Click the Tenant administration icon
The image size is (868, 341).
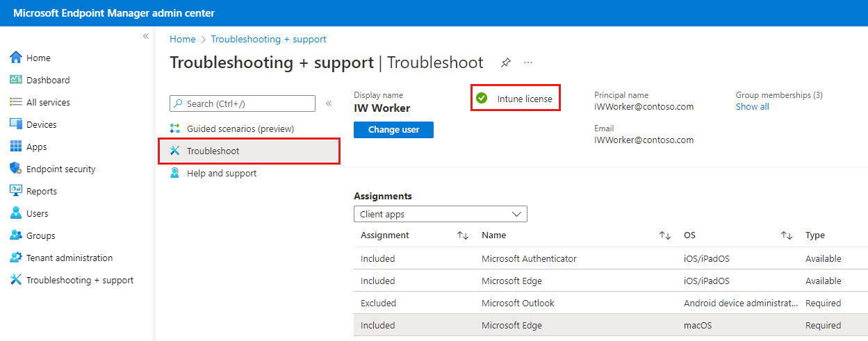click(x=16, y=258)
